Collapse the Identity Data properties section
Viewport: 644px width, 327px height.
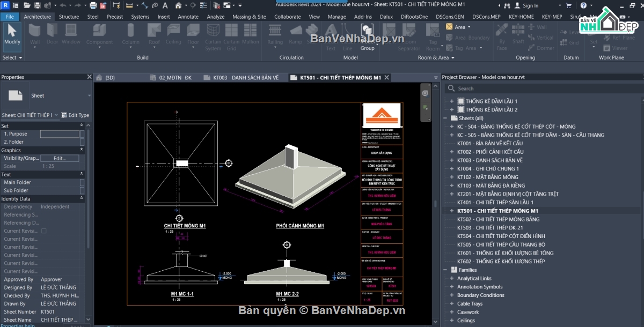82,198
